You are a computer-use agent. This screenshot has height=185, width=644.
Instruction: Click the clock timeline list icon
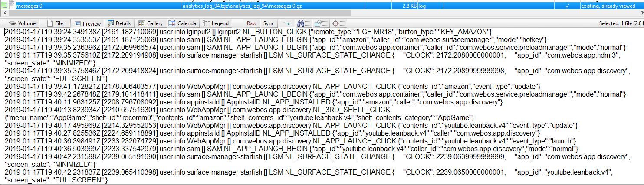click(x=321, y=23)
